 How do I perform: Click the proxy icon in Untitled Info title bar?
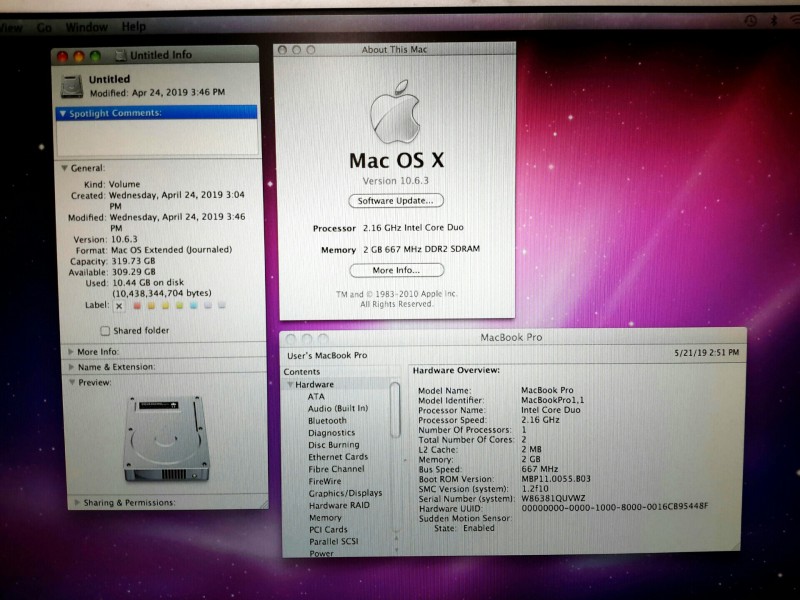pyautogui.click(x=121, y=55)
